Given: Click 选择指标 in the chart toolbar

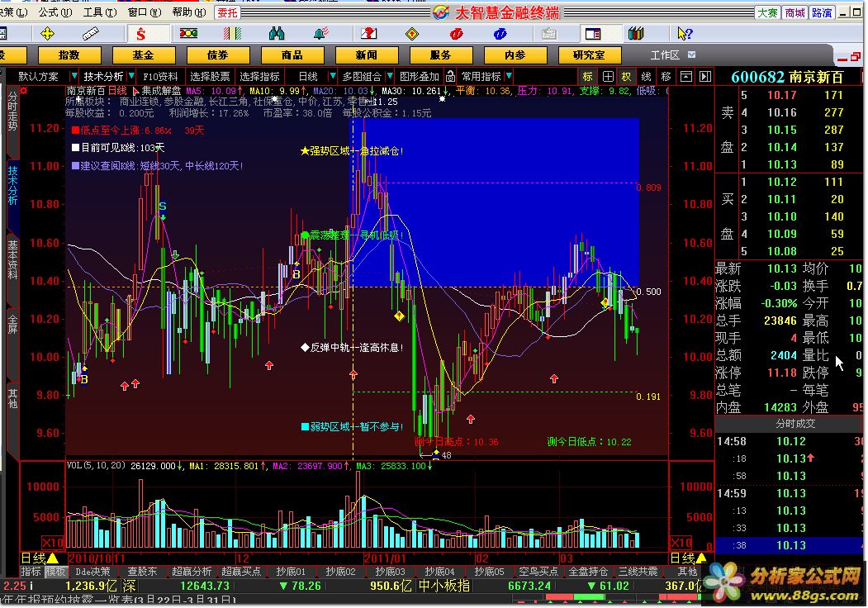Looking at the screenshot, I should tap(259, 77).
